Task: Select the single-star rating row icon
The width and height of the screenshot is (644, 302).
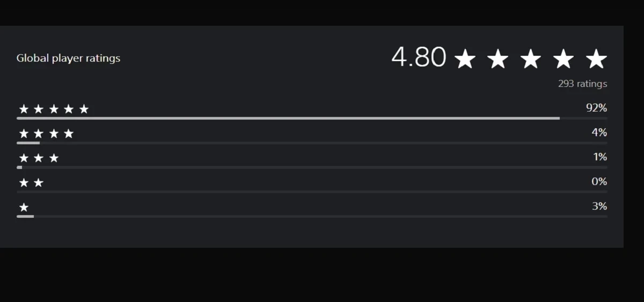Action: click(24, 208)
